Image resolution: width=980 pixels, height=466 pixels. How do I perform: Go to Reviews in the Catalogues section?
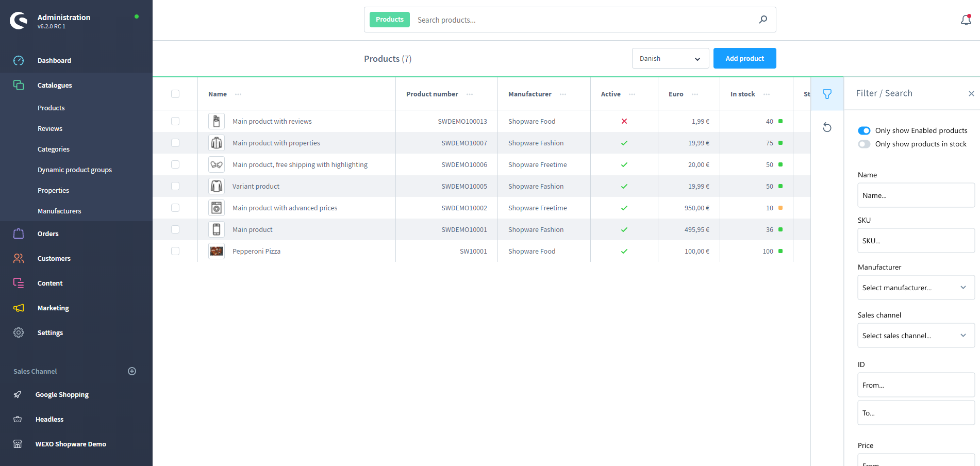pos(50,128)
